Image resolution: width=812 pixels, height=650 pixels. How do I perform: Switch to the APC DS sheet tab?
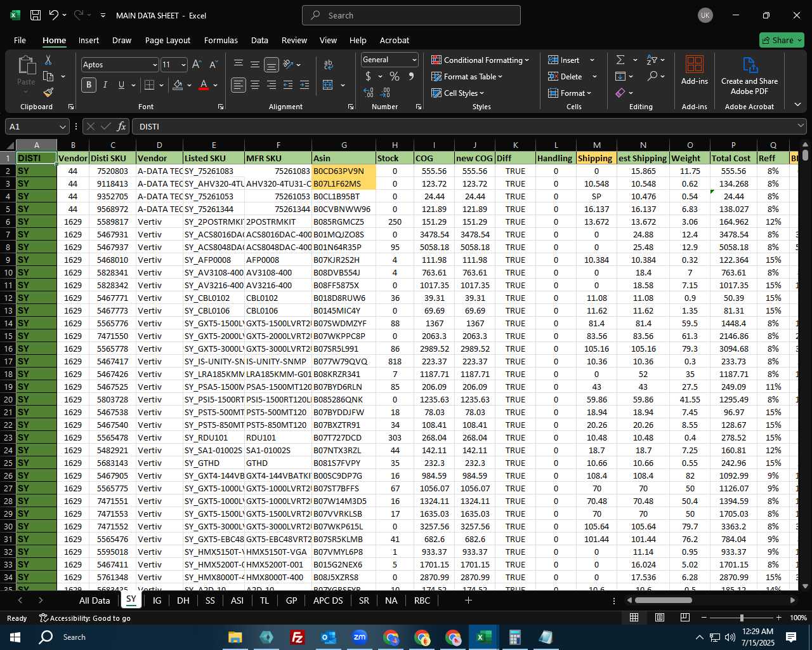328,600
